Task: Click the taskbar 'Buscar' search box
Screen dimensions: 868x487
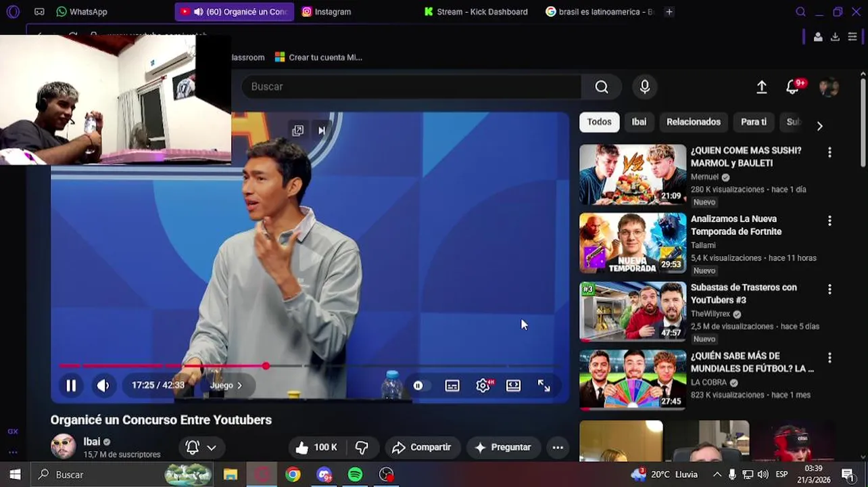Action: [x=122, y=475]
